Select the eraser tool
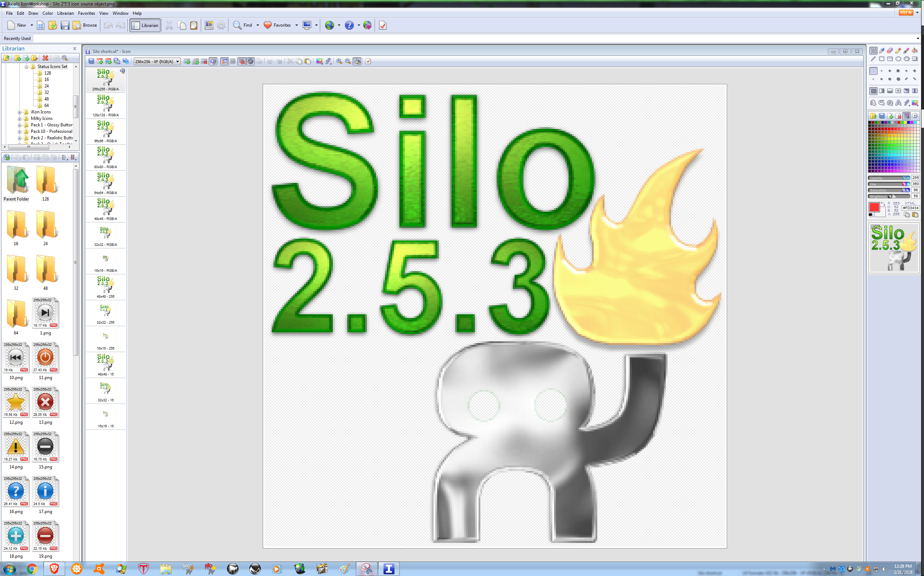 coord(890,51)
